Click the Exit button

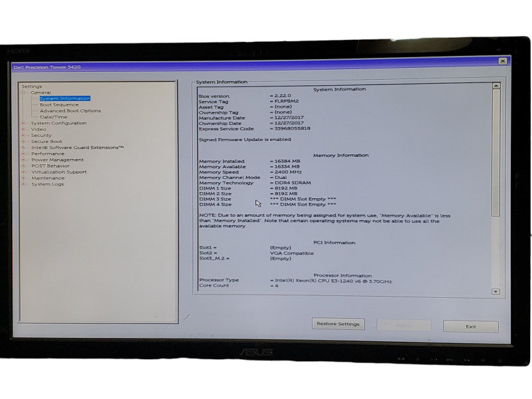click(471, 327)
